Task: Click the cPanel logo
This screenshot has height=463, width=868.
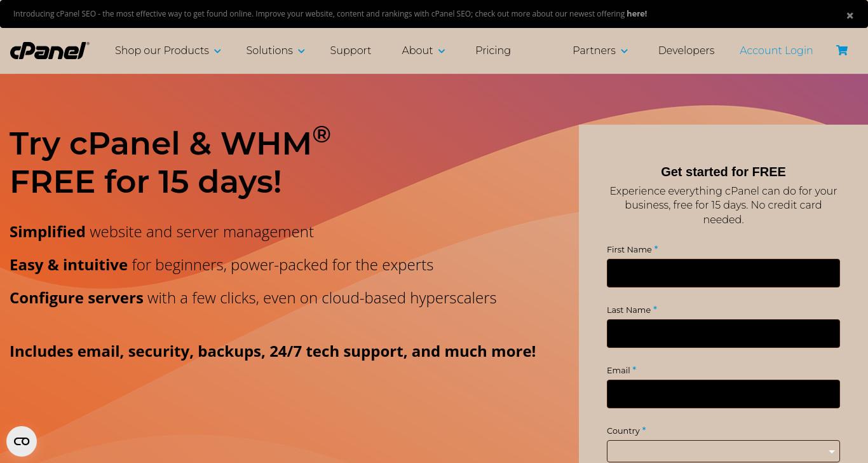Action: click(x=50, y=50)
